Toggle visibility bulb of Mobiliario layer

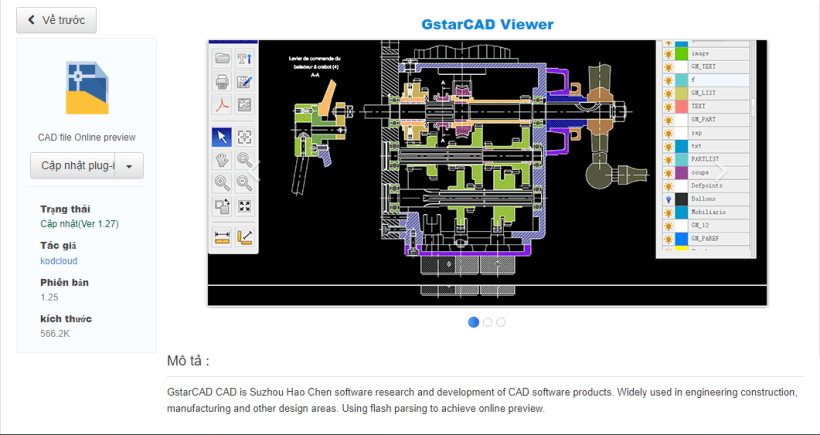click(x=668, y=212)
